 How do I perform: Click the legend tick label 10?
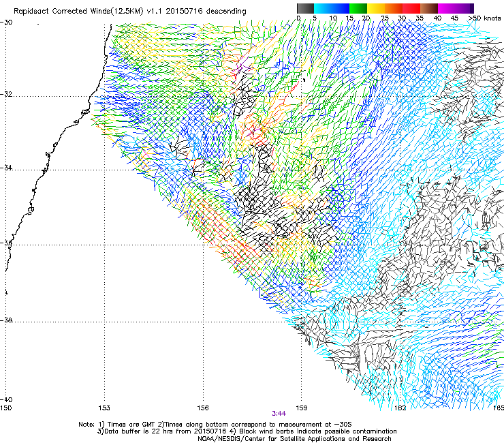coord(333,18)
